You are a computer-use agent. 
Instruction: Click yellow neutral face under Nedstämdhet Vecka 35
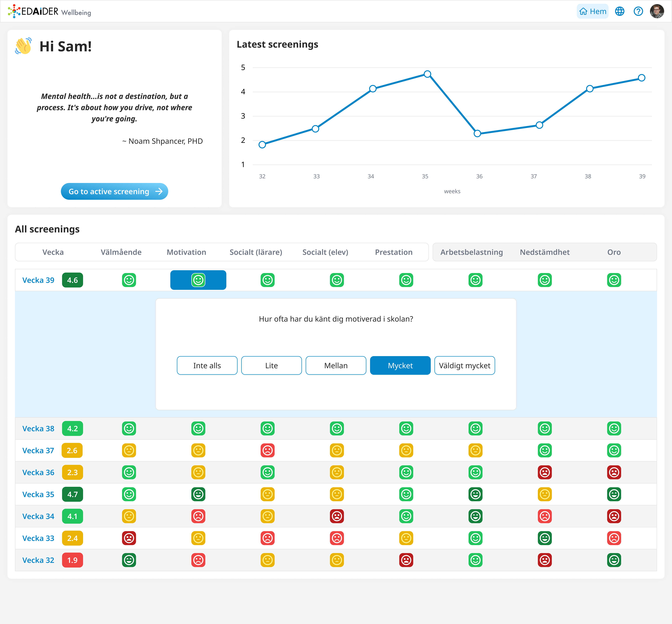click(x=545, y=494)
